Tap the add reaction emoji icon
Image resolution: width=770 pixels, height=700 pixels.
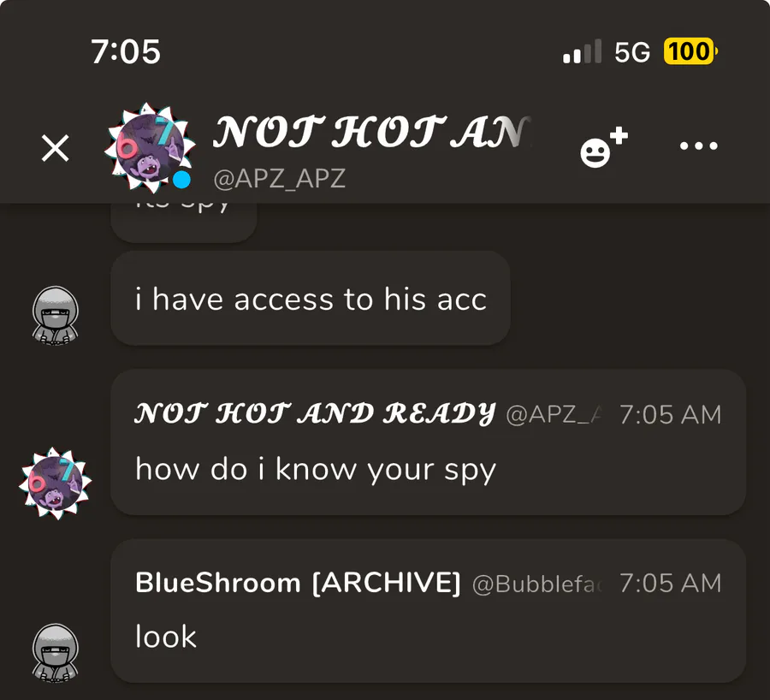603,147
